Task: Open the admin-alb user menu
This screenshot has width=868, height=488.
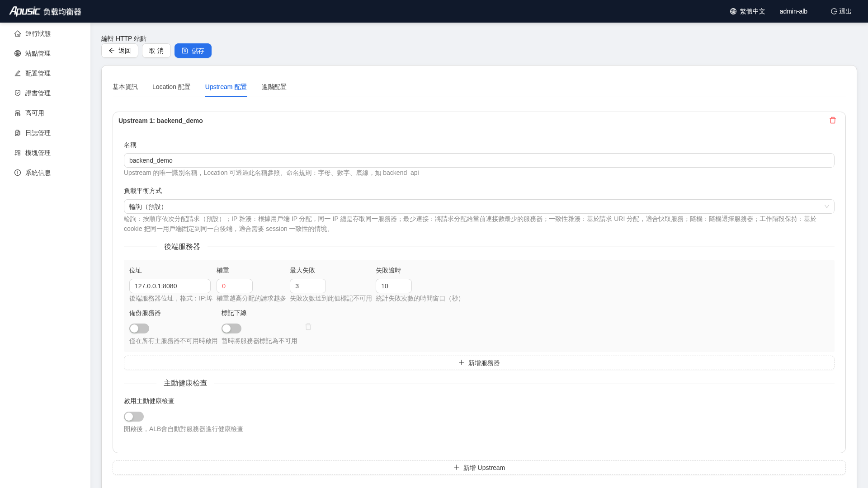Action: pyautogui.click(x=793, y=11)
